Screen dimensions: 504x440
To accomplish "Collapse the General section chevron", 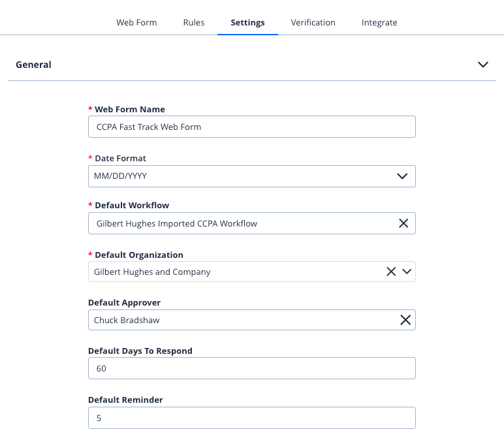I will tap(483, 65).
